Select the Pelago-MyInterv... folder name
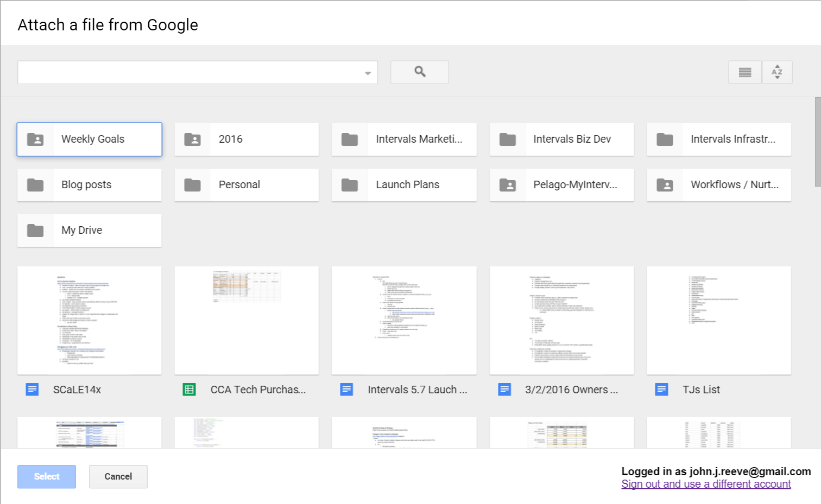Screen dimensions: 821x504 [575, 184]
